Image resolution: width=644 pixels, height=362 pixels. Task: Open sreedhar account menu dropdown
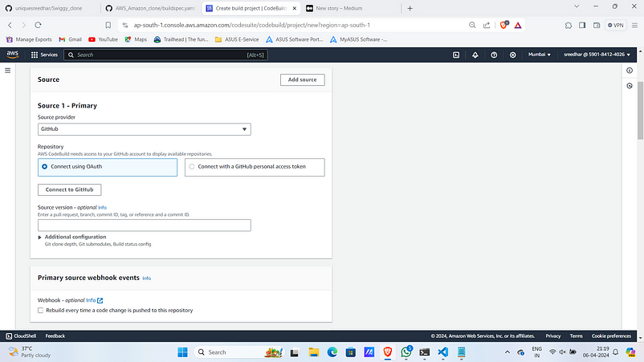(597, 55)
